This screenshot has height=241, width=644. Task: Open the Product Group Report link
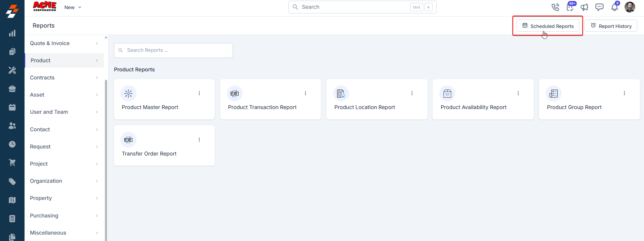click(574, 107)
